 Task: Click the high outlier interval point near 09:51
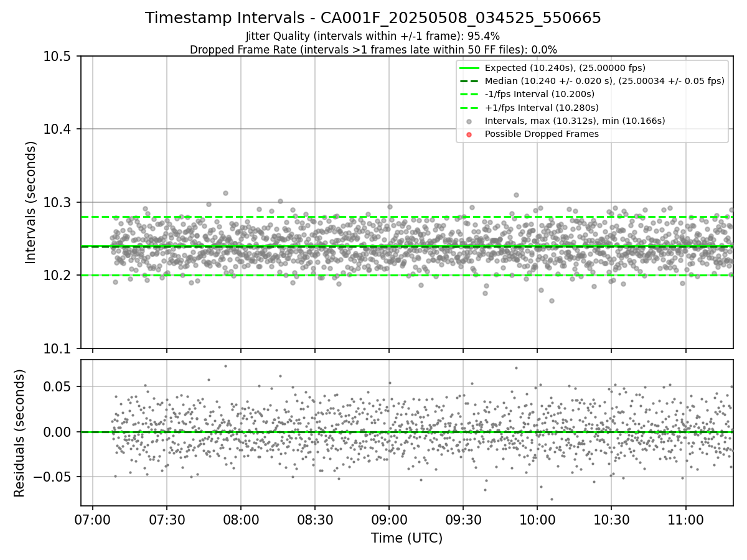pyautogui.click(x=516, y=195)
